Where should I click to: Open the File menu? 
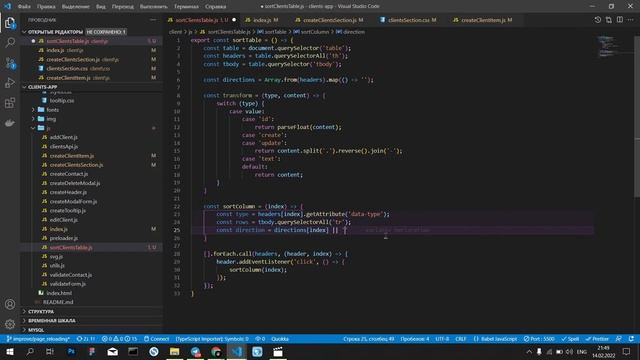coord(24,7)
